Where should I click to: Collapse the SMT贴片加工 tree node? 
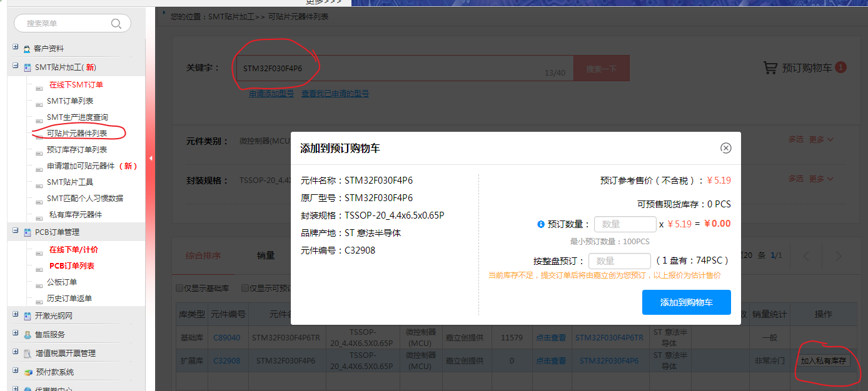[x=15, y=66]
